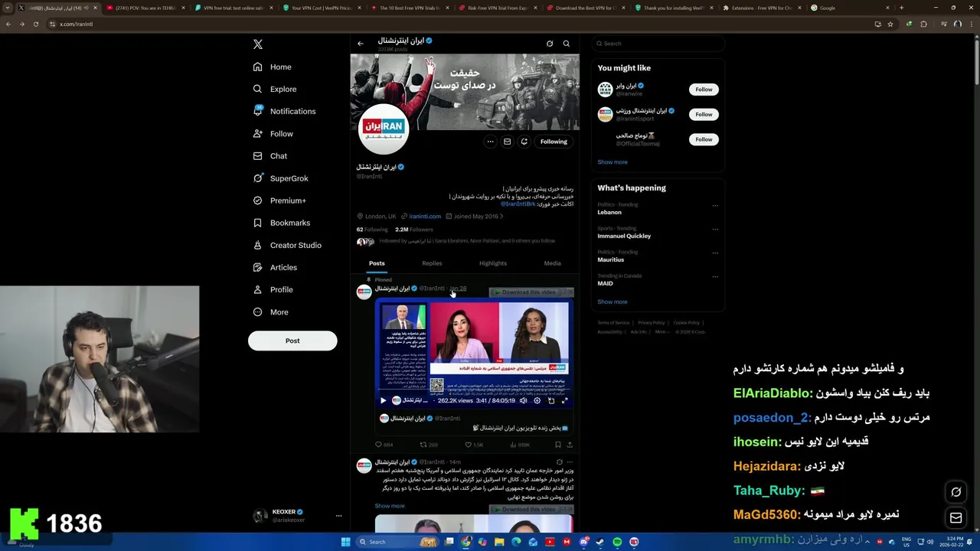The height and width of the screenshot is (551, 980).
Task: Open SuperGrok from the sidebar
Action: click(280, 178)
